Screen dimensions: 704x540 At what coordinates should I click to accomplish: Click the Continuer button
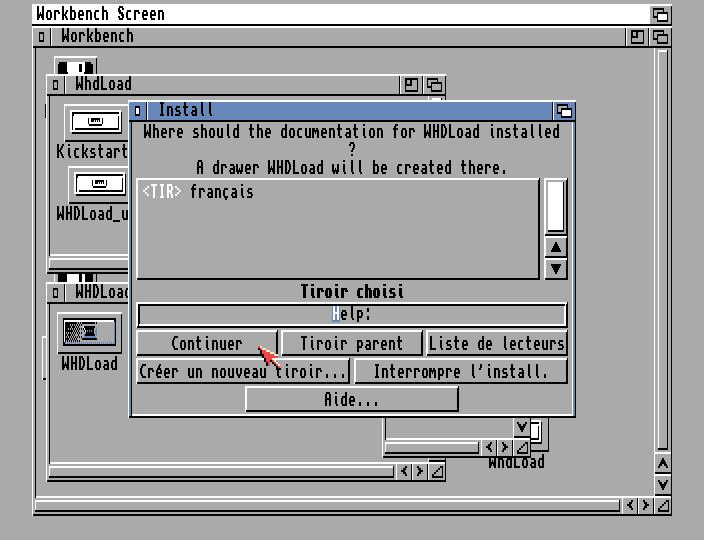tap(207, 343)
